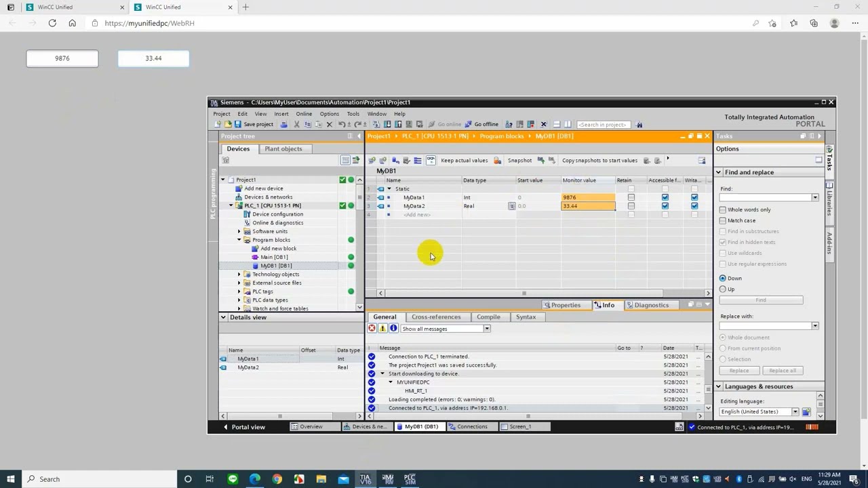Open the Options menu

330,114
